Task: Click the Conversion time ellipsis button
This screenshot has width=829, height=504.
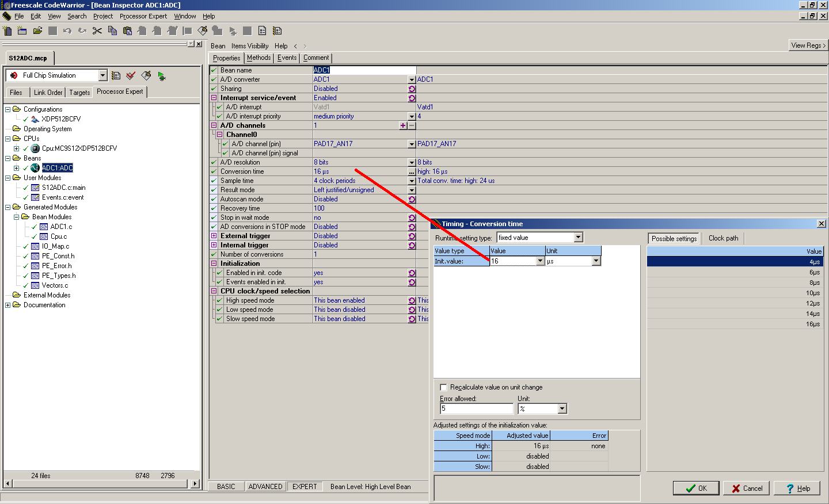Action: tap(412, 171)
